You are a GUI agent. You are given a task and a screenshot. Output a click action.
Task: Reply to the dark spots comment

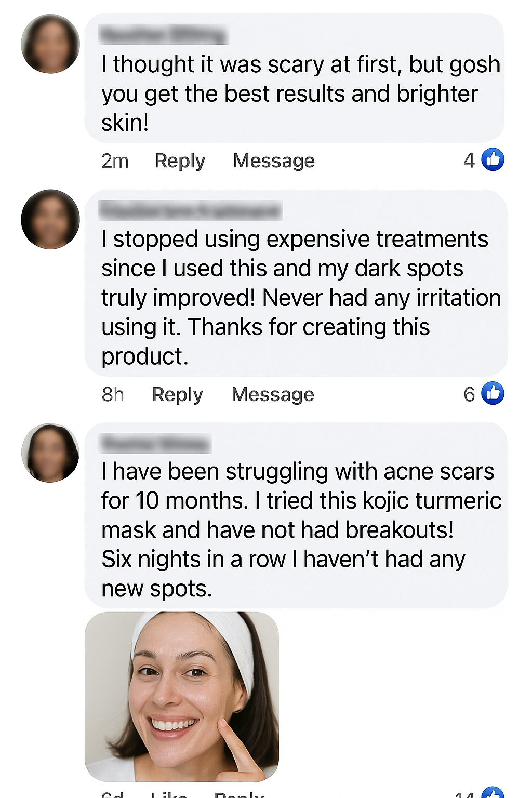pos(177,395)
